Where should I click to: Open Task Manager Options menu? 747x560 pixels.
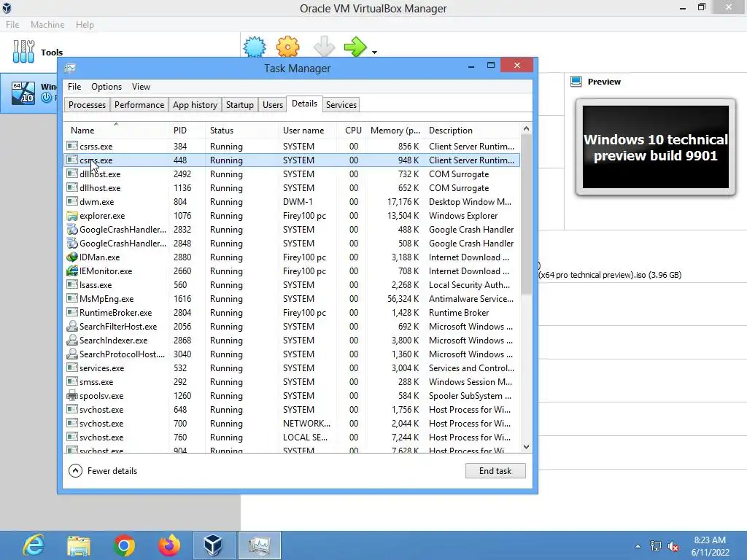tap(107, 87)
